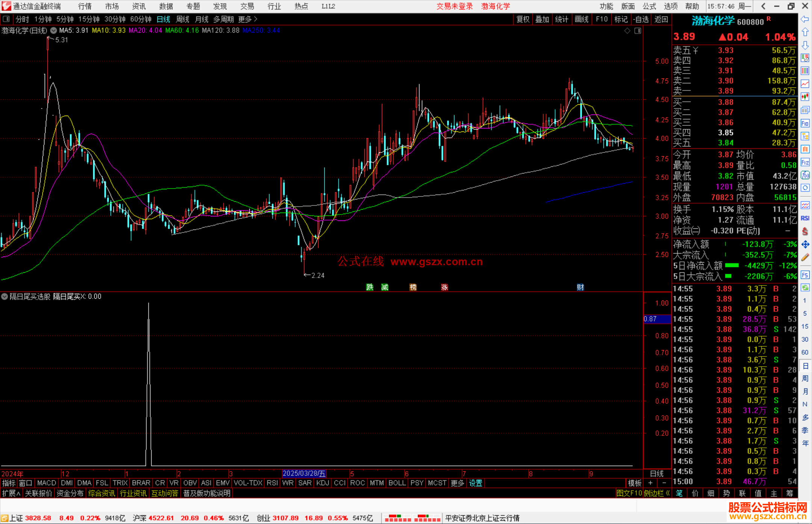Click the 设置 settings link in indicator bar
This screenshot has width=812, height=524.
point(476,483)
